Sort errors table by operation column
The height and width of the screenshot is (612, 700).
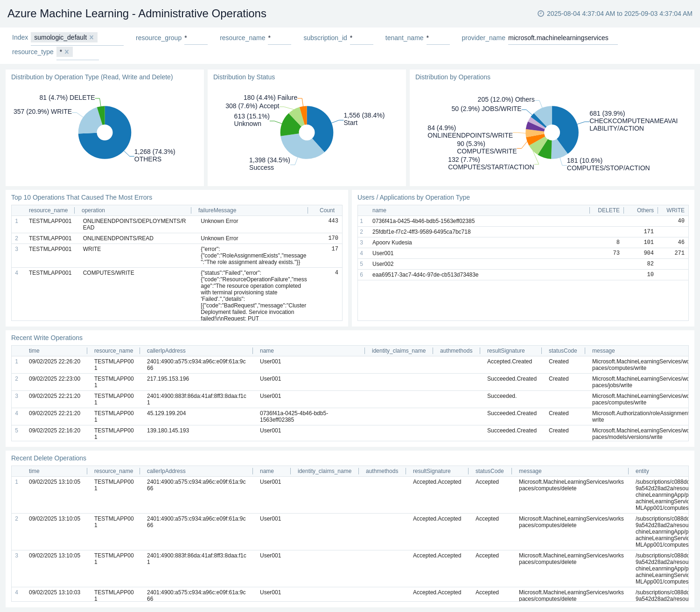(x=93, y=210)
